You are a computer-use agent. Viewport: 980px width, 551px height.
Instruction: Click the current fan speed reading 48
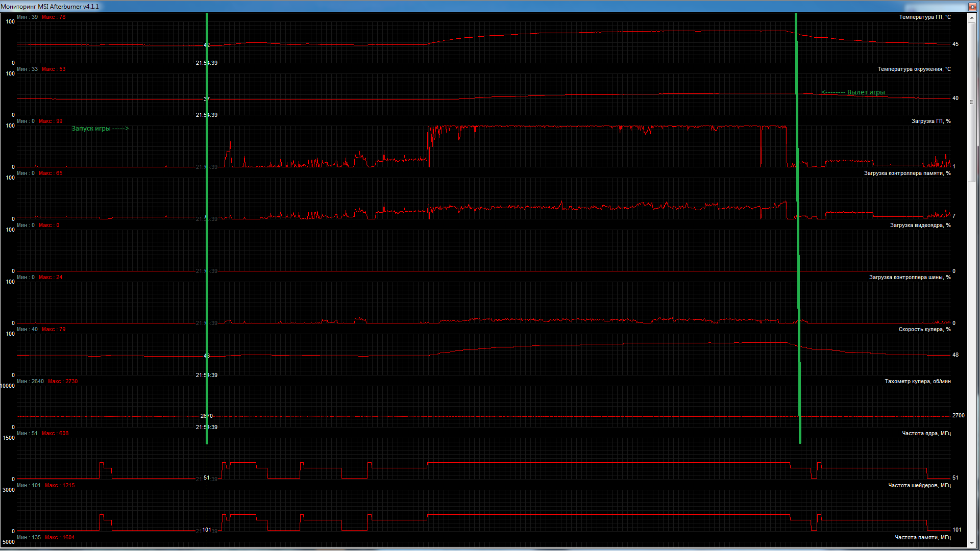pyautogui.click(x=955, y=355)
